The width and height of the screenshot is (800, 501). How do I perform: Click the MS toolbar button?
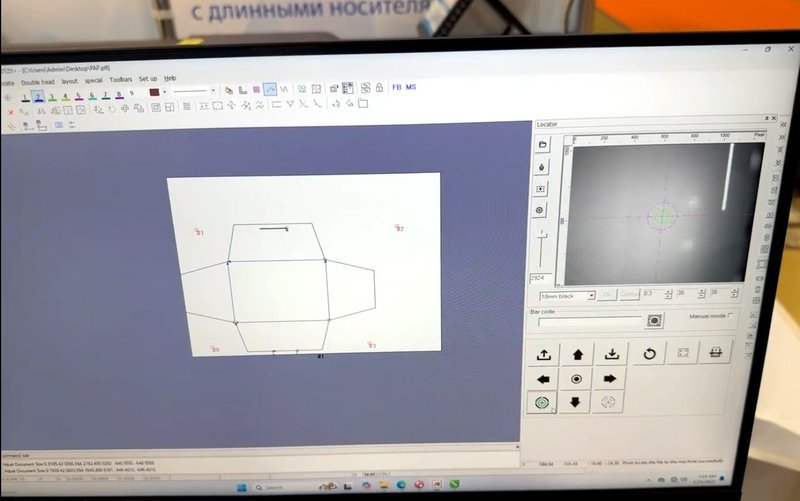pos(411,87)
